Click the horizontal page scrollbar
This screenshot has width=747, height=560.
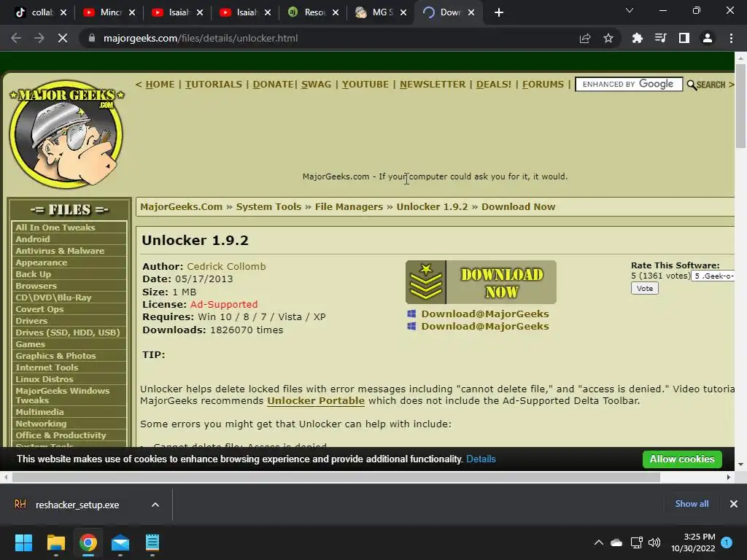(x=336, y=477)
